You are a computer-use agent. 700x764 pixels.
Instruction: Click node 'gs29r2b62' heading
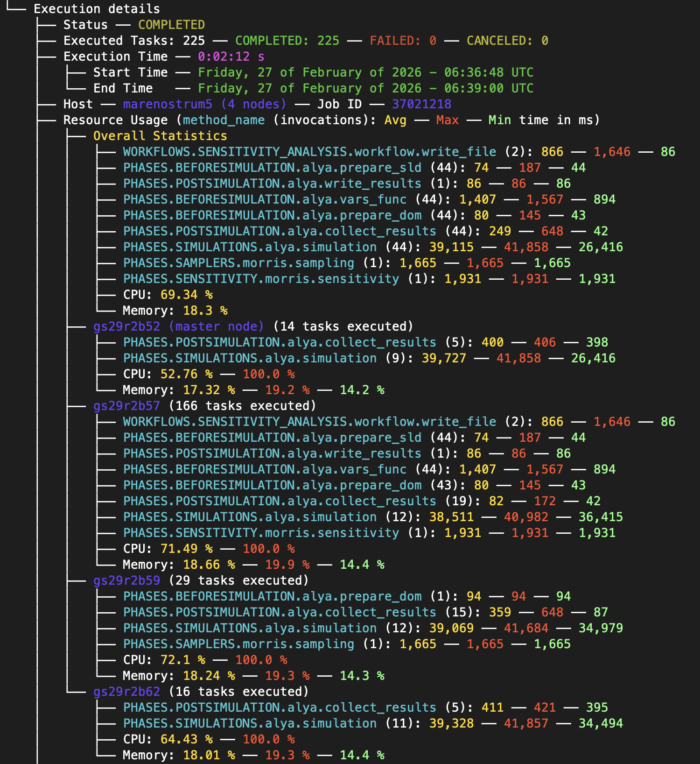[x=126, y=692]
